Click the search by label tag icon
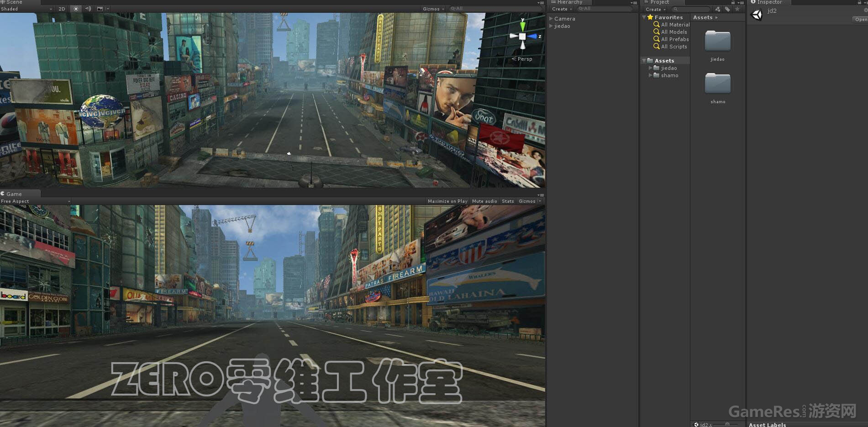 pyautogui.click(x=727, y=9)
